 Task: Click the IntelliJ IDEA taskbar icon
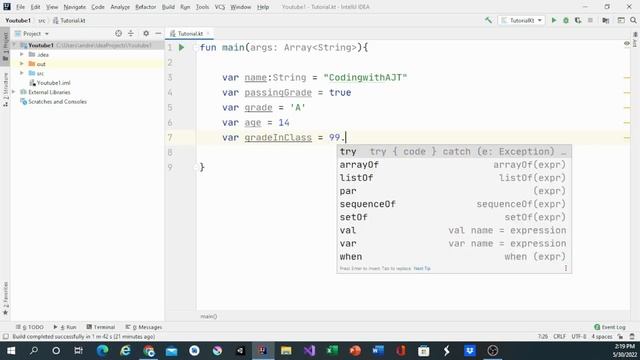click(262, 351)
